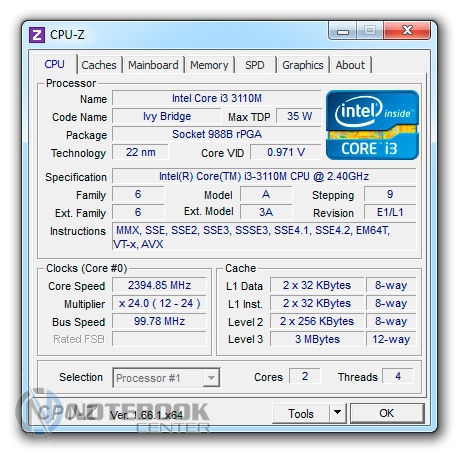Select the Memory tab
This screenshot has height=459, width=463.
click(209, 65)
